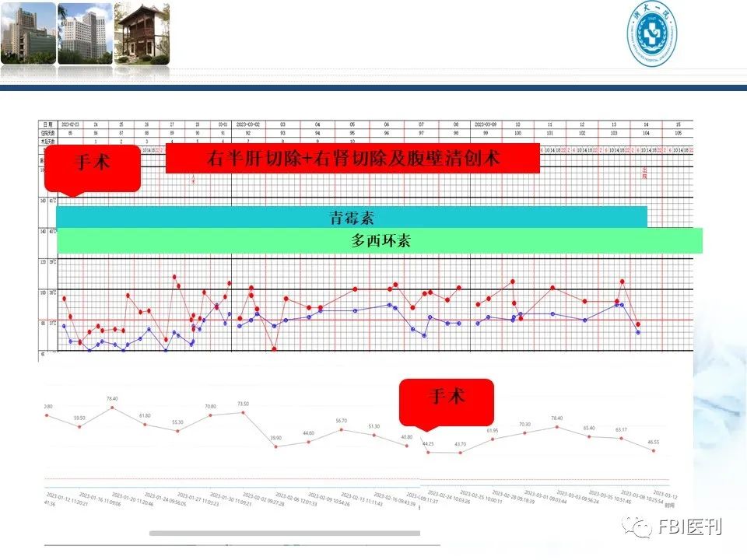Screen dimensions: 747x560
Task: Click the upper red 手术 callout
Action: [x=93, y=164]
